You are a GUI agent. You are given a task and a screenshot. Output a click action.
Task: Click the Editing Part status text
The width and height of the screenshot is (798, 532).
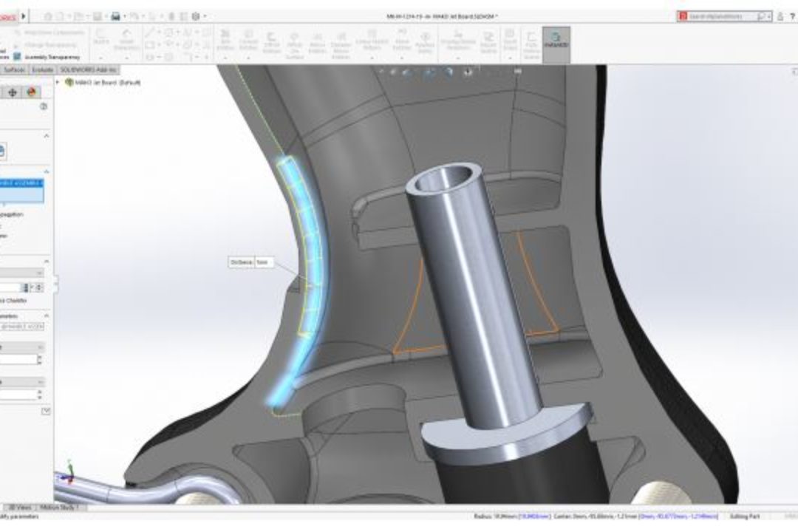point(744,516)
